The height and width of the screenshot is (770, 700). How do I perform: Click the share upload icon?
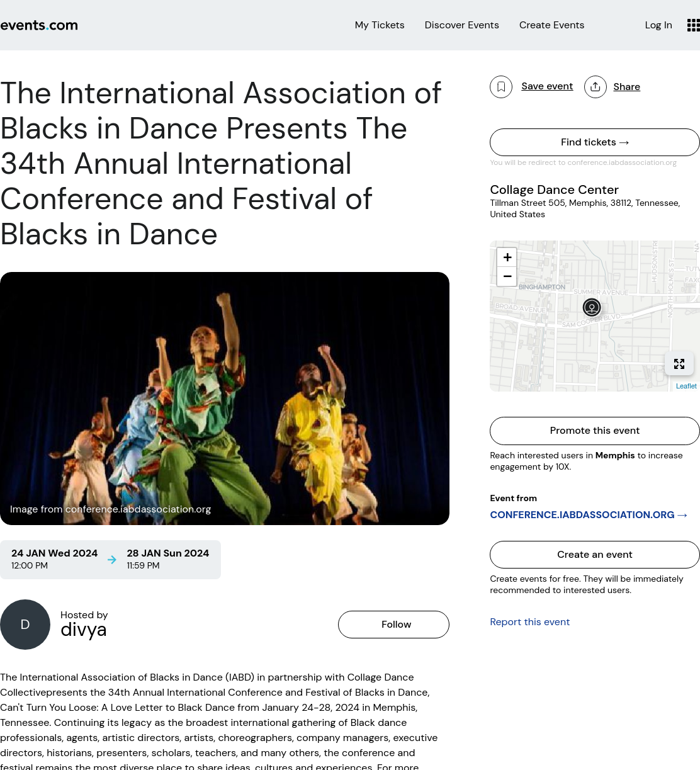596,87
